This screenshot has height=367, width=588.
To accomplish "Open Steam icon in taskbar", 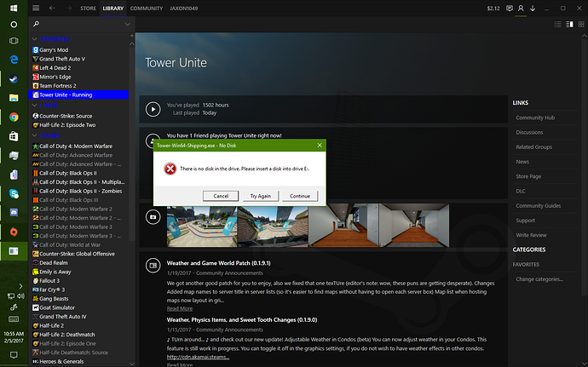I will 14,78.
